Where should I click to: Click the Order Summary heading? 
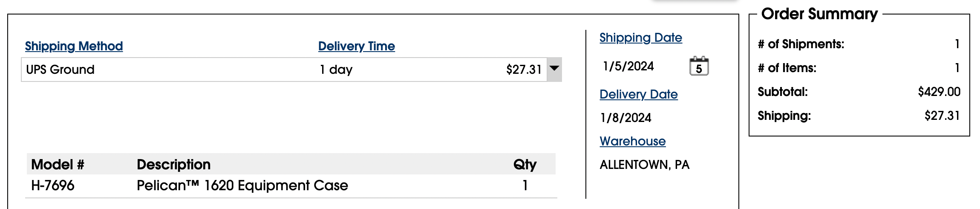(x=819, y=14)
